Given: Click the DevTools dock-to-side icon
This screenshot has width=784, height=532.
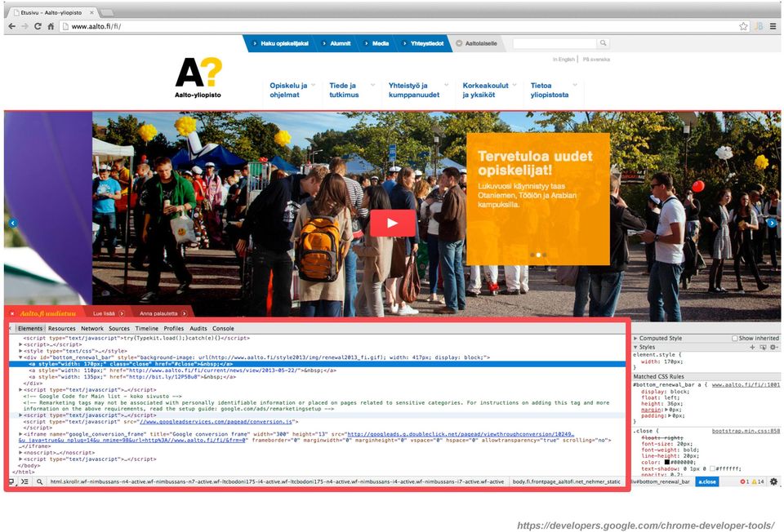Looking at the screenshot, I should coord(11,481).
